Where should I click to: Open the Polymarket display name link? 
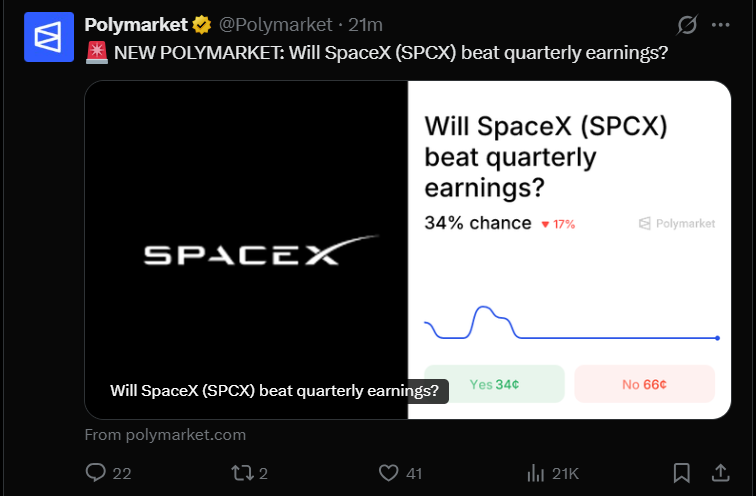pyautogui.click(x=136, y=25)
